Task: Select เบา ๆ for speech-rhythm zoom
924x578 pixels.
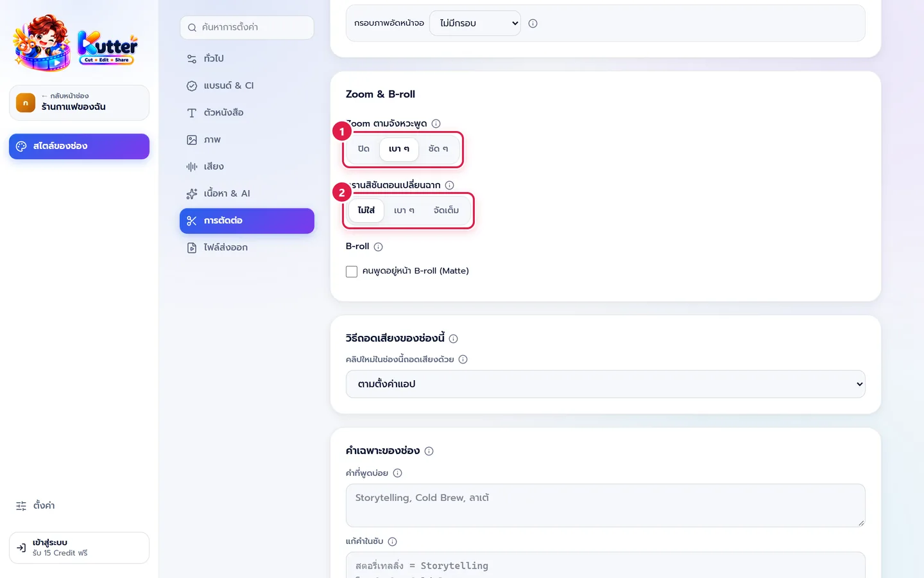Action: (x=399, y=149)
